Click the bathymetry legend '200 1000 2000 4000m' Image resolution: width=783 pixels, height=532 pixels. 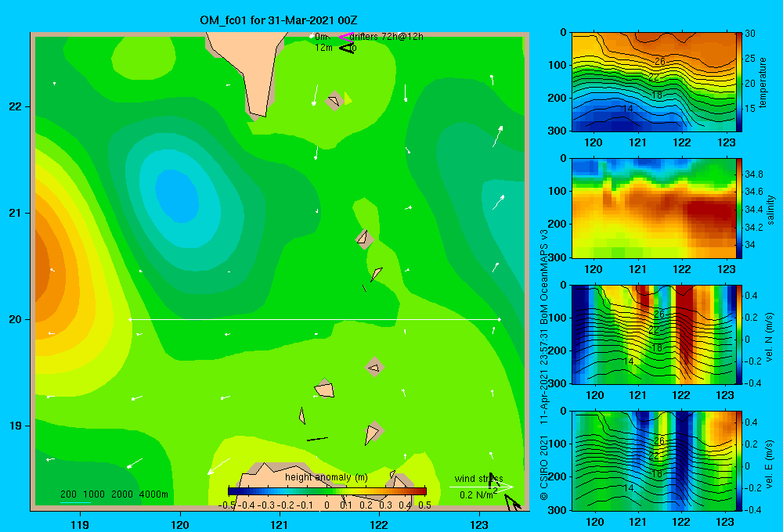[x=114, y=494]
